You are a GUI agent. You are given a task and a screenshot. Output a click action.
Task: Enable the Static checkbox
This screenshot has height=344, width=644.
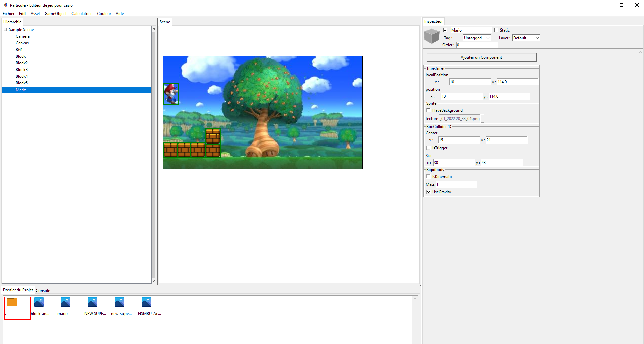pos(496,30)
